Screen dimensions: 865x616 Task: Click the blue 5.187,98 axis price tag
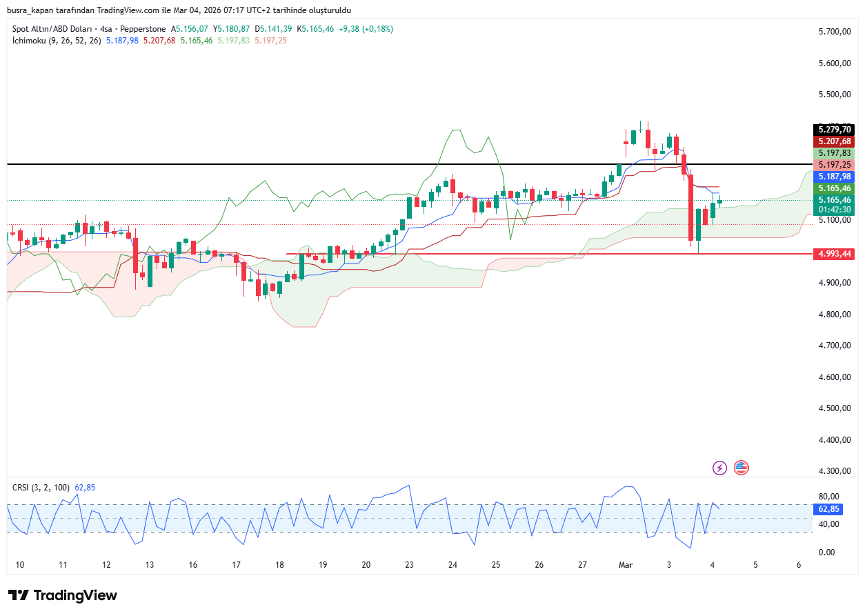(834, 177)
